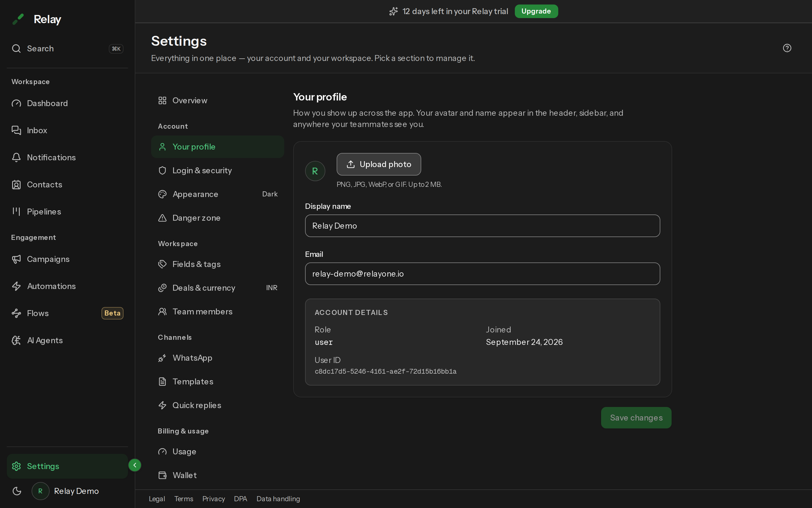Click the Automations lightning icon

click(16, 286)
